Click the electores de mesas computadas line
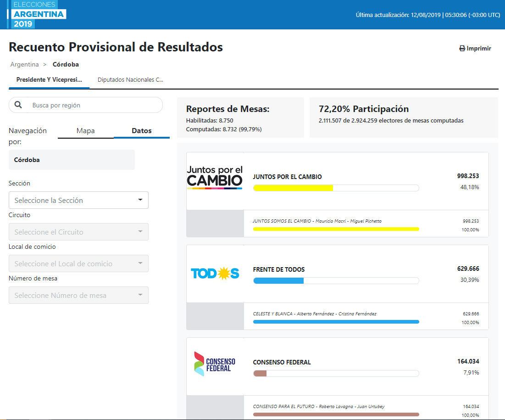 (391, 121)
